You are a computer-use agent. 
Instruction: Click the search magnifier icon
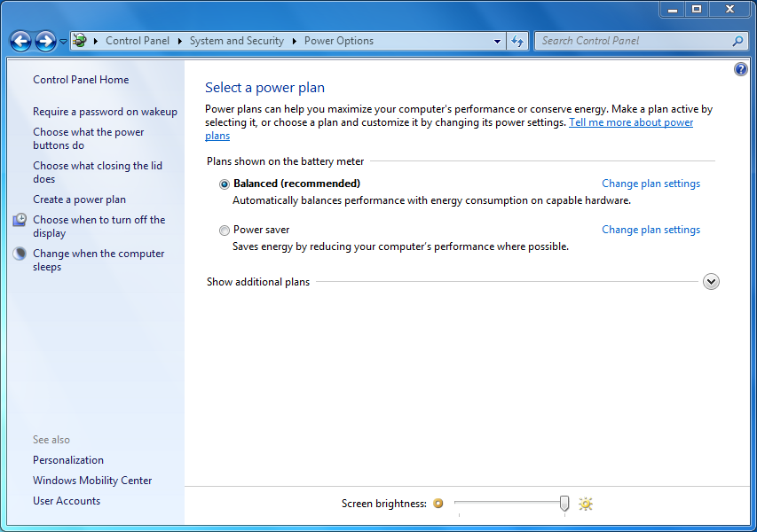pos(737,41)
